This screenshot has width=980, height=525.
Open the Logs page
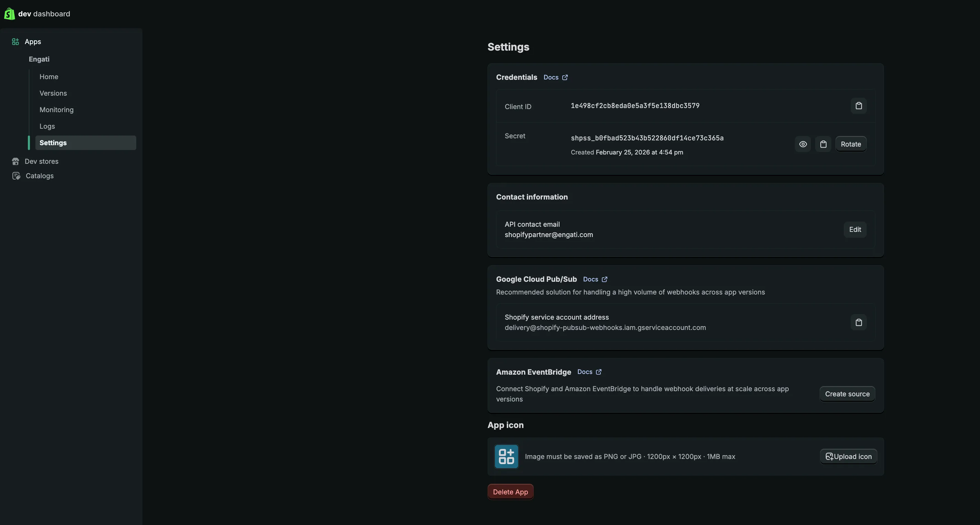point(47,126)
